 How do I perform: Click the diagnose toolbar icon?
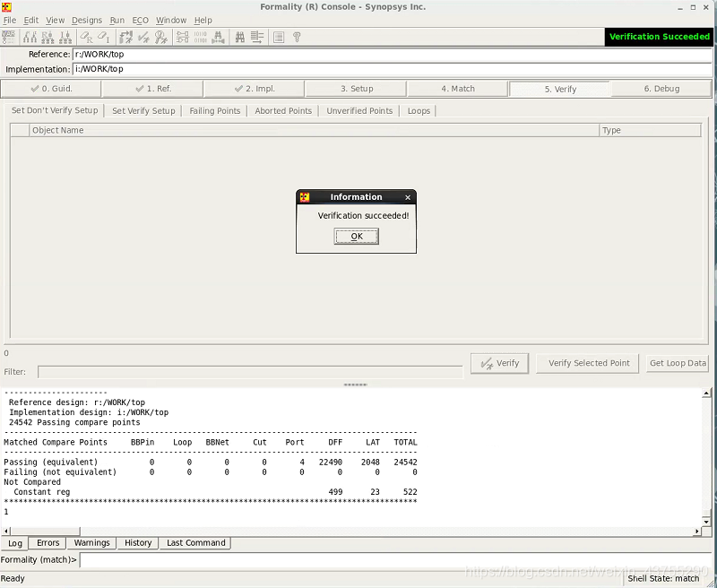pos(161,37)
